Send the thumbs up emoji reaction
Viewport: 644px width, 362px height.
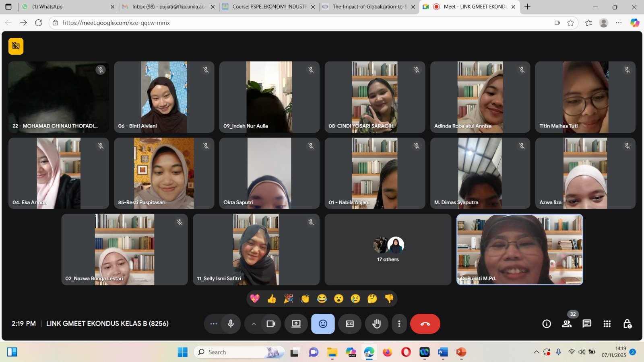click(272, 298)
